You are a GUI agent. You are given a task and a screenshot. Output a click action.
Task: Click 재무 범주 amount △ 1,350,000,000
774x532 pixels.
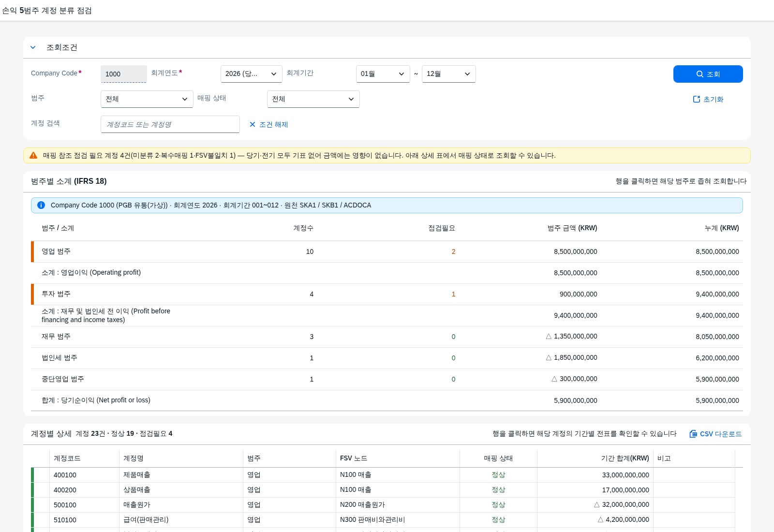click(571, 337)
